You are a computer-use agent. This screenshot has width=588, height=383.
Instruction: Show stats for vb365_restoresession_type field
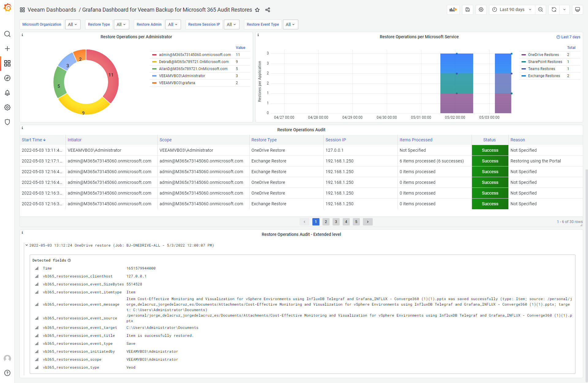[37, 367]
